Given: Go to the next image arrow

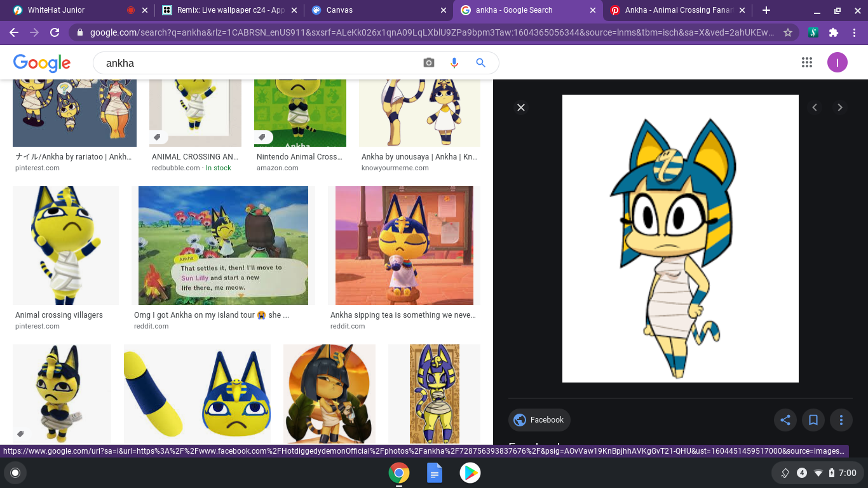Looking at the screenshot, I should [840, 107].
